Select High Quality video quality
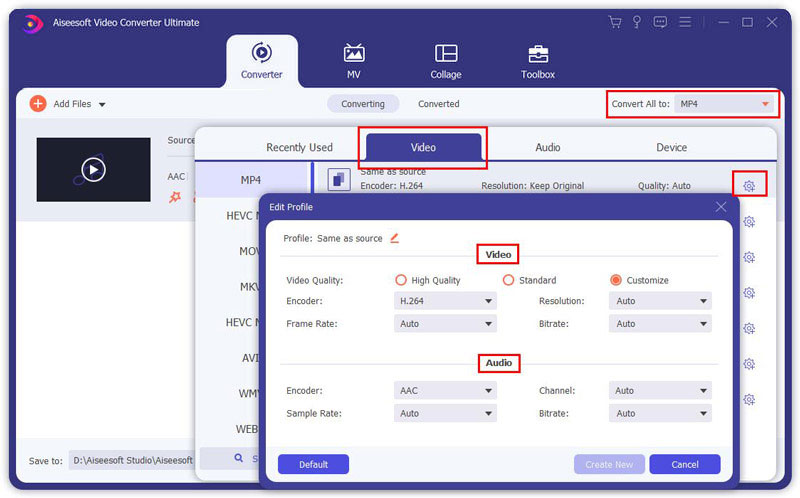This screenshot has height=498, width=800. point(401,280)
